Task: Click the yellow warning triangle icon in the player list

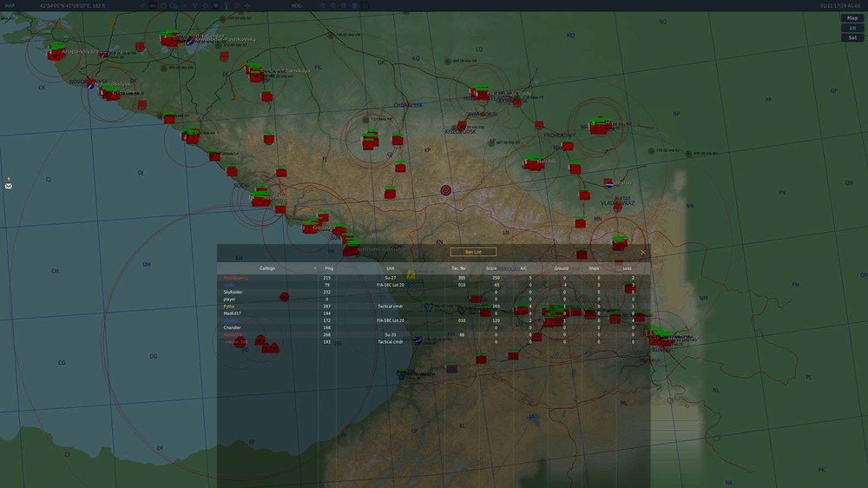Action: pyautogui.click(x=411, y=275)
